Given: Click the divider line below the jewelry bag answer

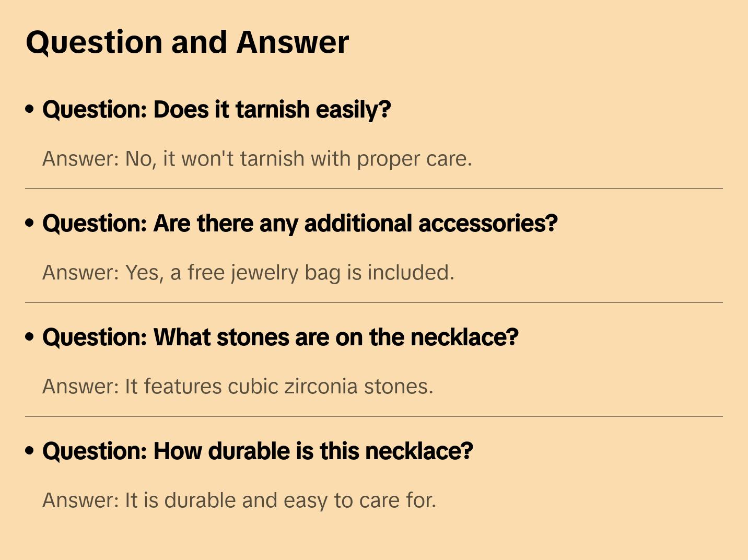Looking at the screenshot, I should [x=374, y=302].
